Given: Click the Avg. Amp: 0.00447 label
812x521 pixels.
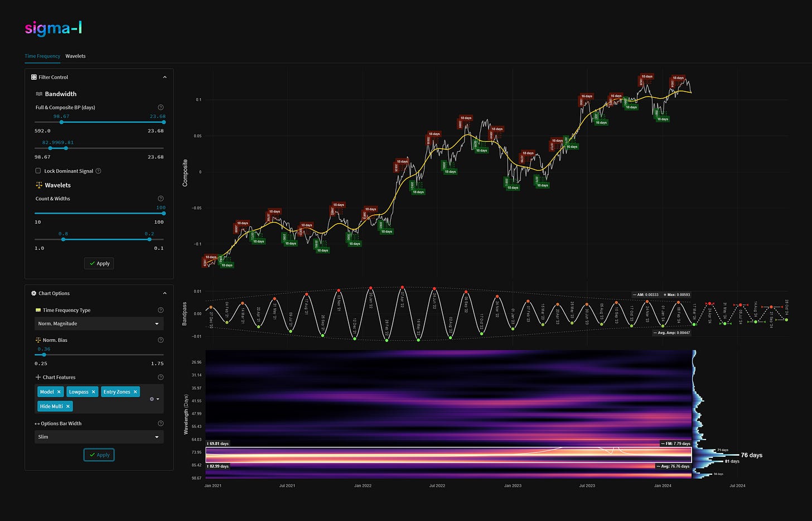Looking at the screenshot, I should [x=672, y=332].
